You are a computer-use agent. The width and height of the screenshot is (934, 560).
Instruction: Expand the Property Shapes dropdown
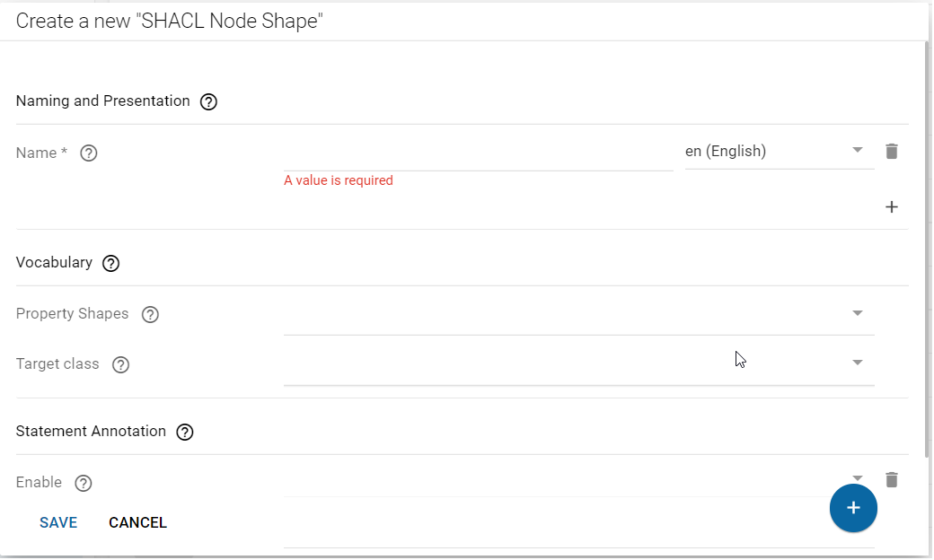[857, 313]
